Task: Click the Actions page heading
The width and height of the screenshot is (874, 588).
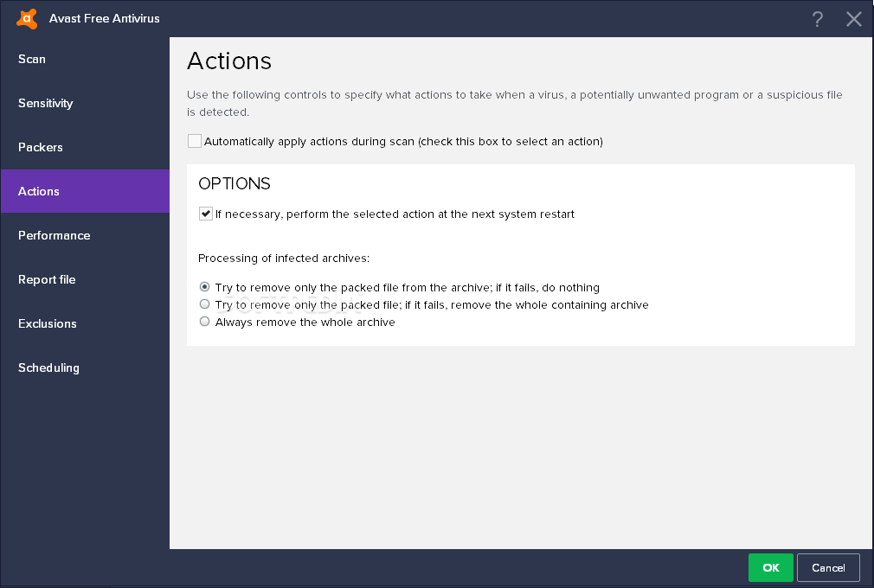Action: tap(229, 61)
